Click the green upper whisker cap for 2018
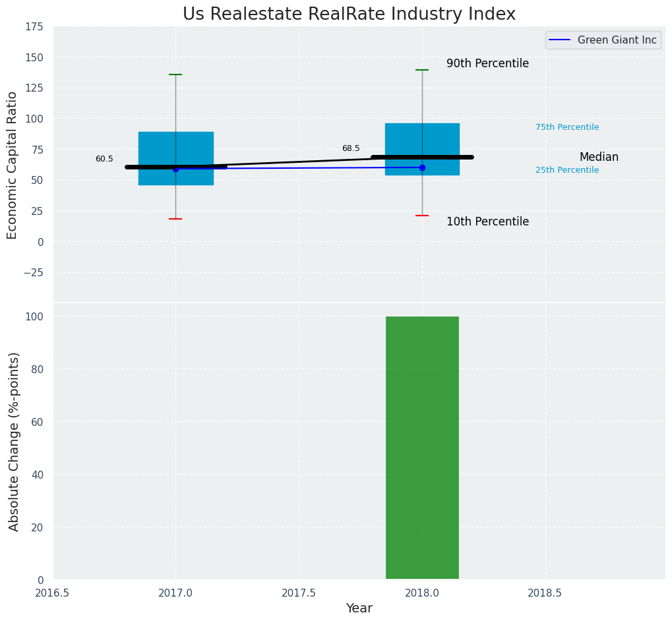 click(x=422, y=70)
